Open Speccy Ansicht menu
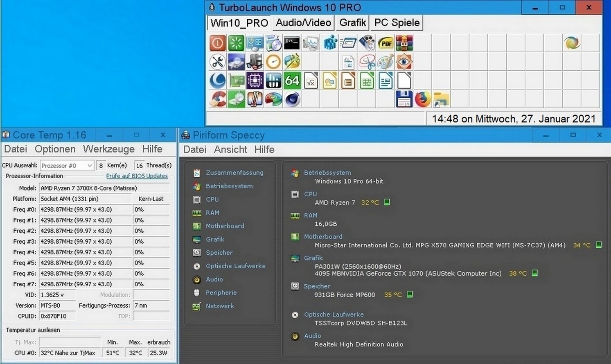 pyautogui.click(x=230, y=149)
